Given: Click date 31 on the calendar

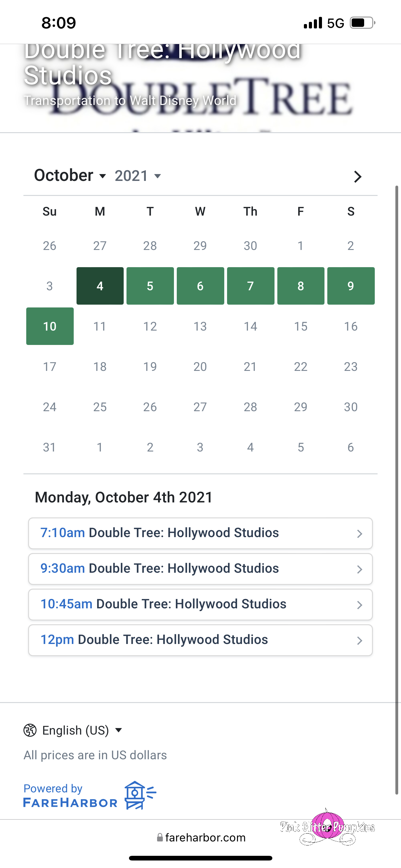Looking at the screenshot, I should [50, 447].
